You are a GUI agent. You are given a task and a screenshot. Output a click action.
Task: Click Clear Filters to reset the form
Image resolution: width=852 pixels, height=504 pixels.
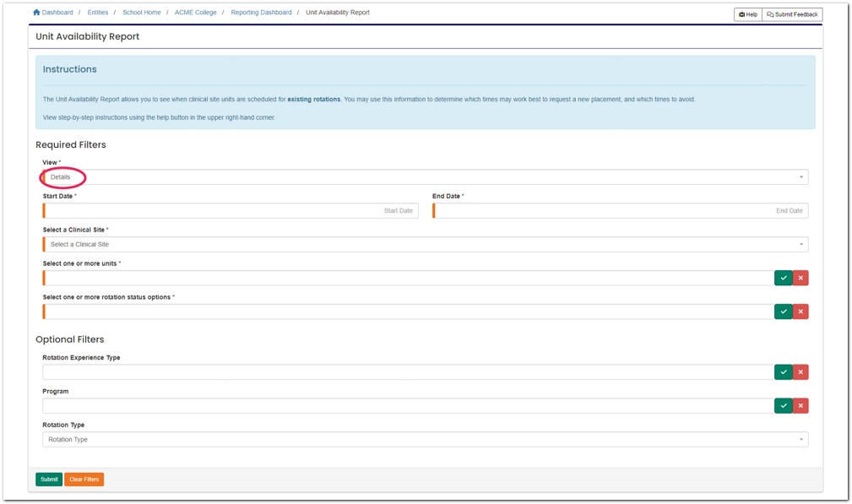click(83, 479)
